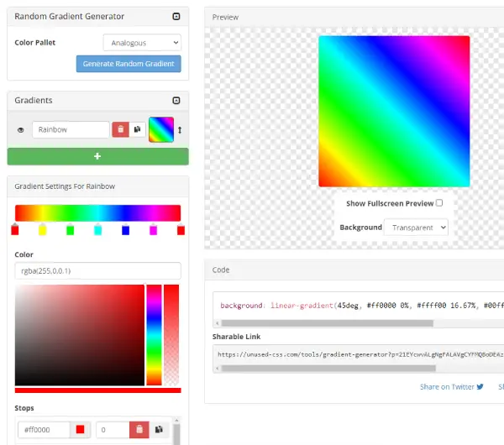
Task: Click the Stops list vertical scrollbar
Action: (176, 434)
